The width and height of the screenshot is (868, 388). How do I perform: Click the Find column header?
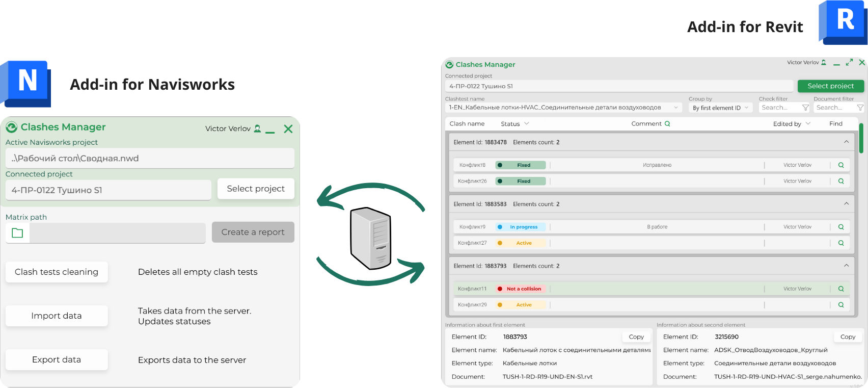tap(836, 123)
